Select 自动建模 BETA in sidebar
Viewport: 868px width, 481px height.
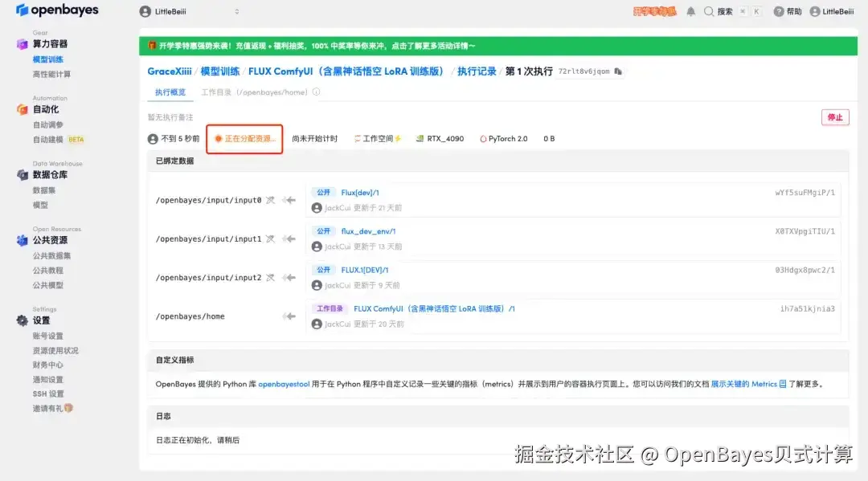pyautogui.click(x=58, y=140)
